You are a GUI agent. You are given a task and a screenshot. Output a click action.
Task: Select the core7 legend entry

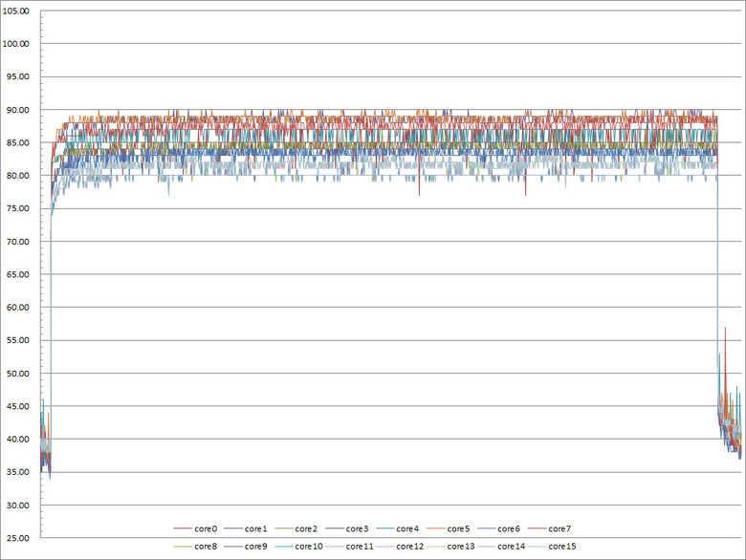click(x=550, y=528)
